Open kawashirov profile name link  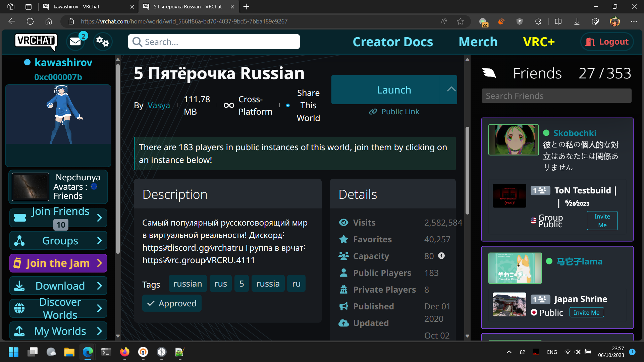(63, 62)
